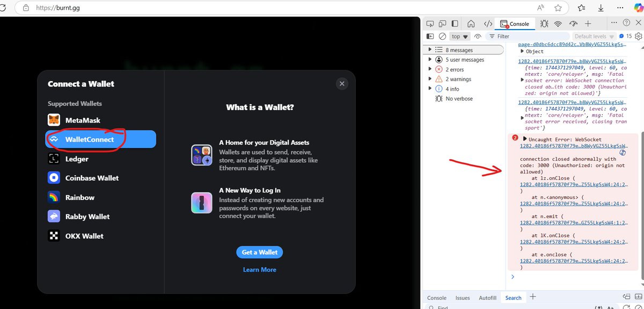Click the 'at lz.onClose' stack trace source link

574,184
